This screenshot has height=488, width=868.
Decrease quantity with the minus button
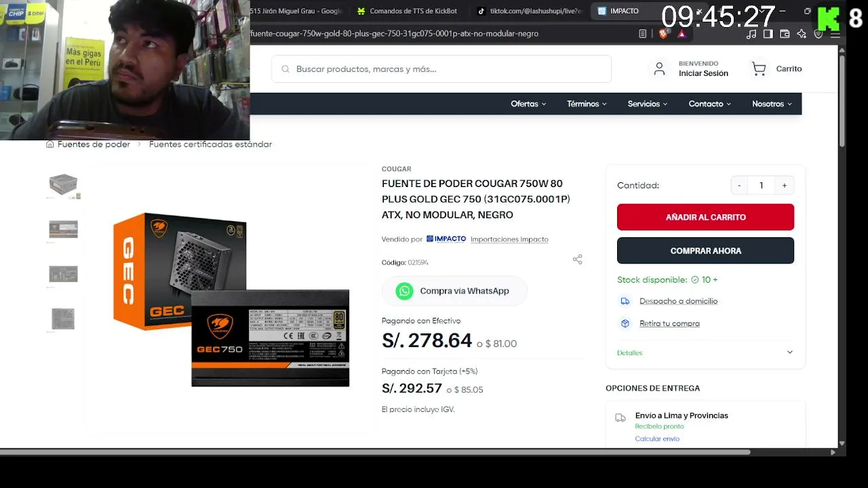739,186
